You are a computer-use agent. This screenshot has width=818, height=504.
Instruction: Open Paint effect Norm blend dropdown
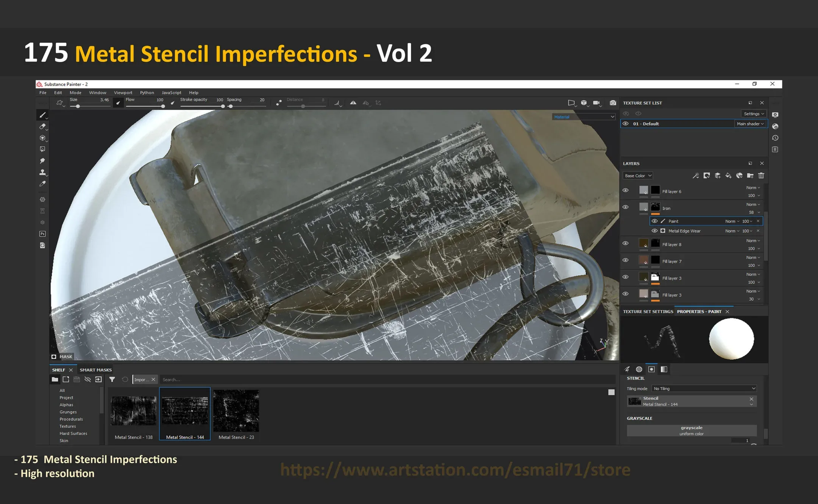coord(732,221)
